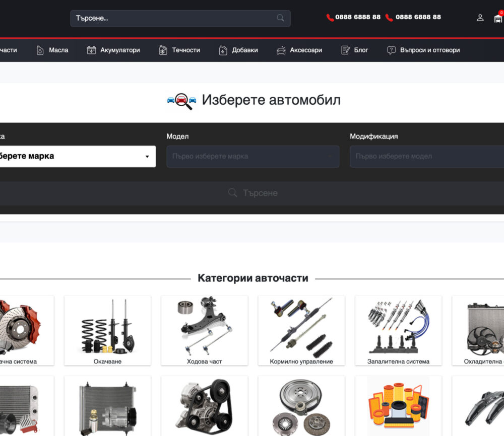Open the wiper blades category card

pyautogui.click(x=478, y=406)
